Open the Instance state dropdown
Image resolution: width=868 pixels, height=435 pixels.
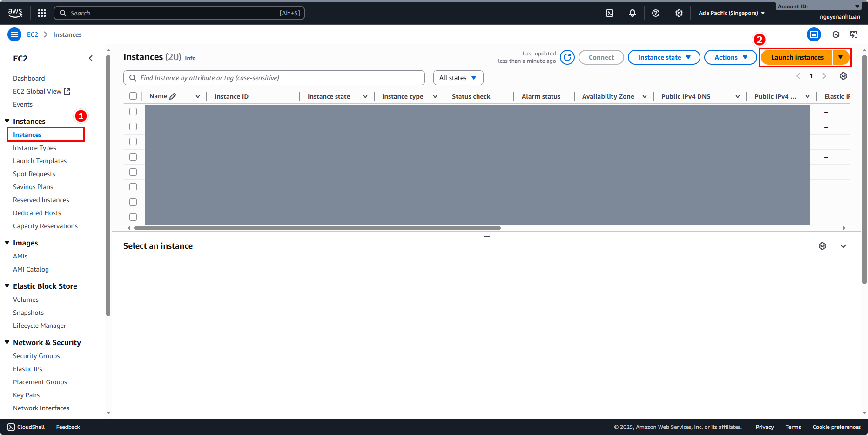click(x=664, y=57)
